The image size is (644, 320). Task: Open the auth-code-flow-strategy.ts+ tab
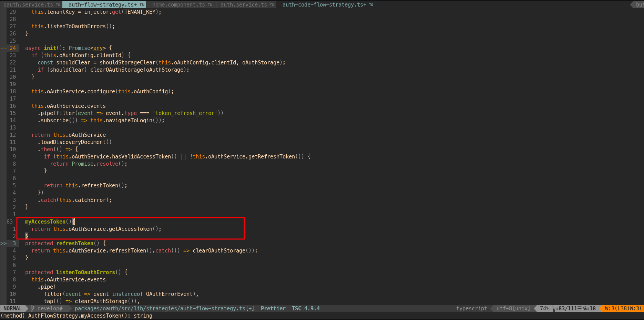(325, 4)
